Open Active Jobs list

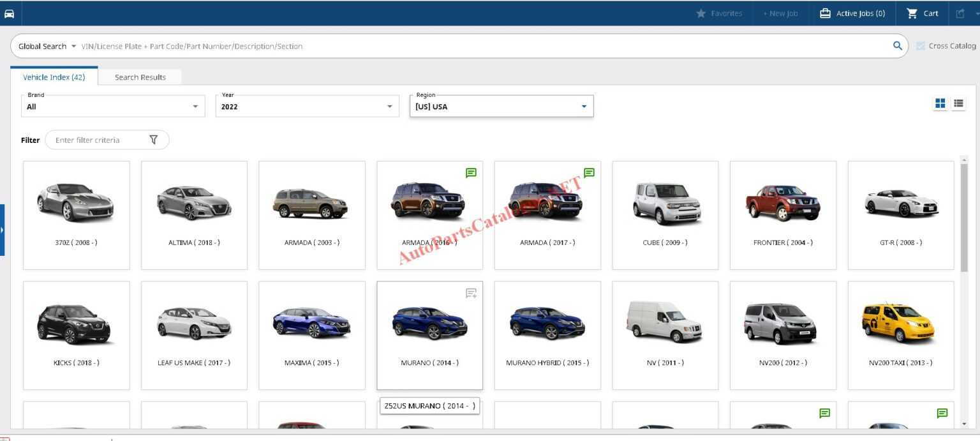coord(852,13)
